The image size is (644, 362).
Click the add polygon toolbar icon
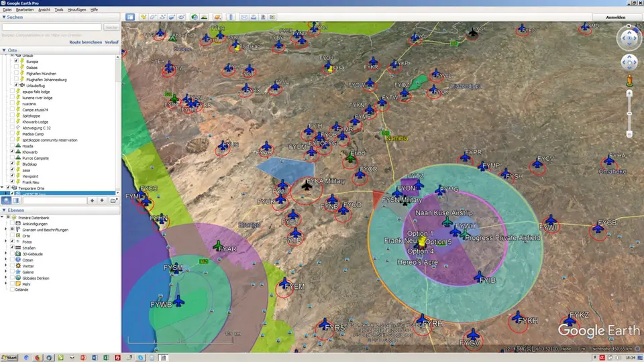(x=153, y=17)
